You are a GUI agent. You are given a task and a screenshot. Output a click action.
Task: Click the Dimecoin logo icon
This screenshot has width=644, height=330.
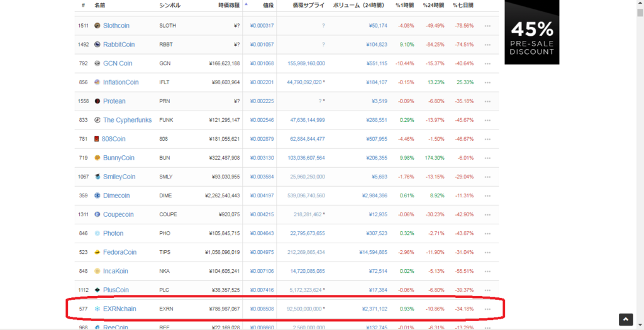pyautogui.click(x=97, y=195)
